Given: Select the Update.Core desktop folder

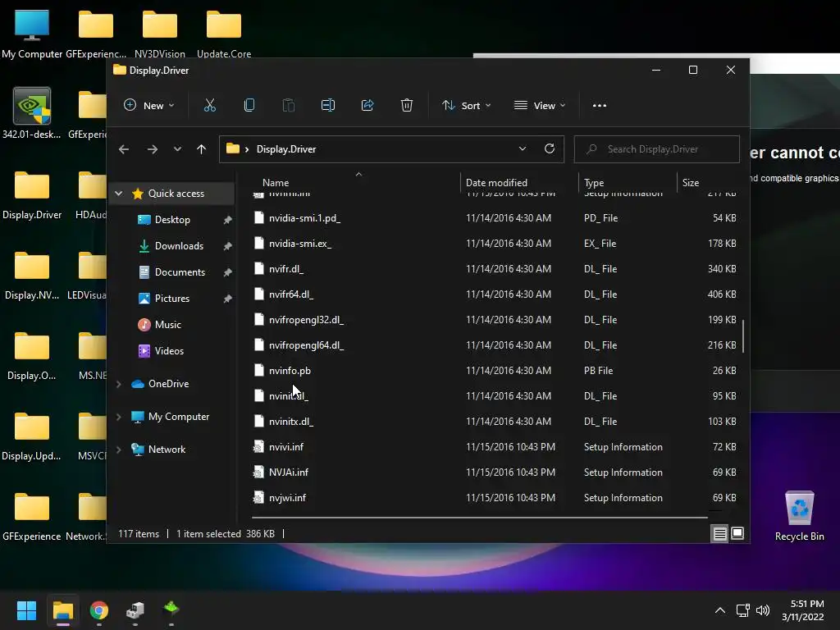Looking at the screenshot, I should [224, 33].
